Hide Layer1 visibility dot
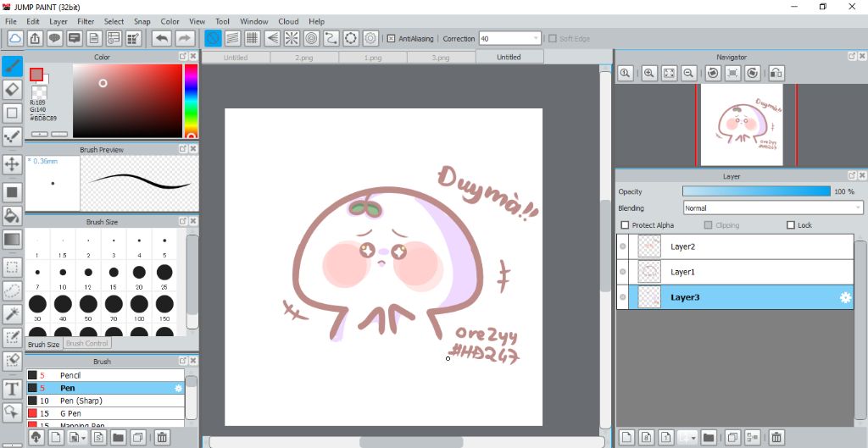Image resolution: width=868 pixels, height=448 pixels. pos(623,272)
